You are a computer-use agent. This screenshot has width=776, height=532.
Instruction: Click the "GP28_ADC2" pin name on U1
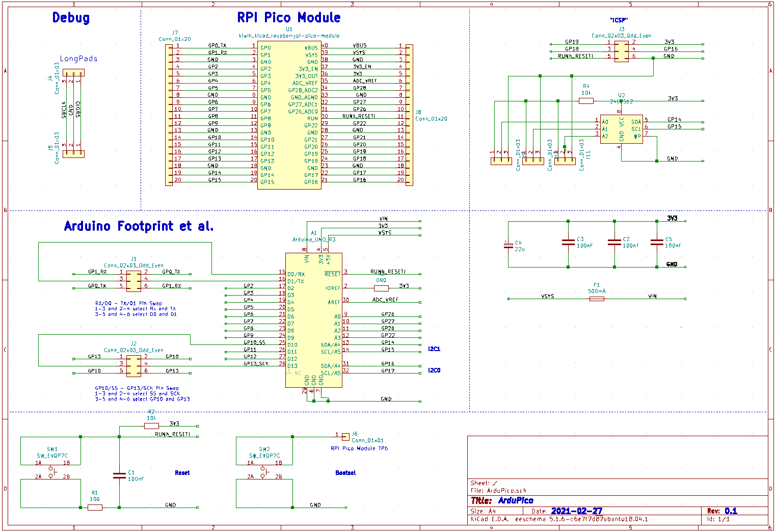click(x=303, y=90)
